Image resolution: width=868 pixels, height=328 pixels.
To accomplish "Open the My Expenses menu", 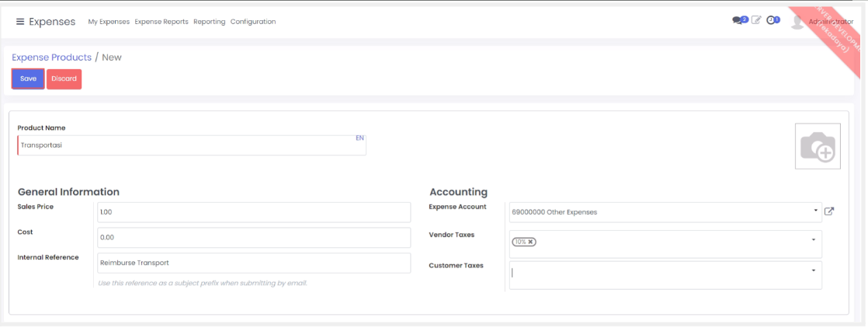I will coord(109,22).
